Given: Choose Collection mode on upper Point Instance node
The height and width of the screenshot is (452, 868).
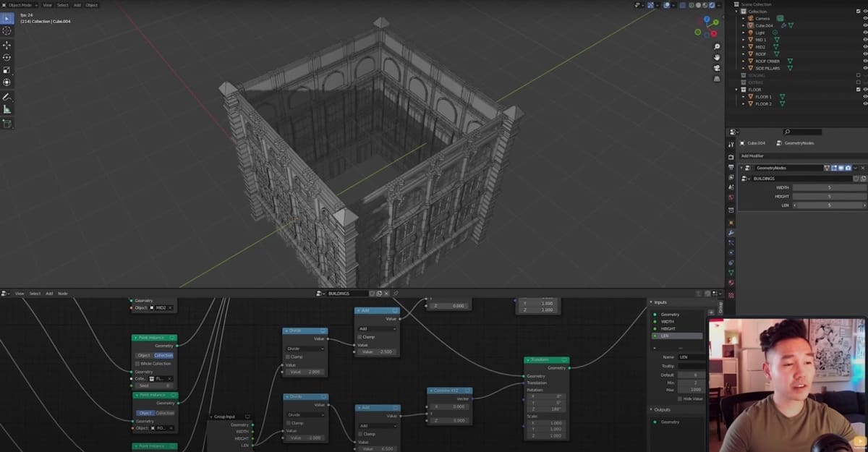Looking at the screenshot, I should tap(164, 355).
